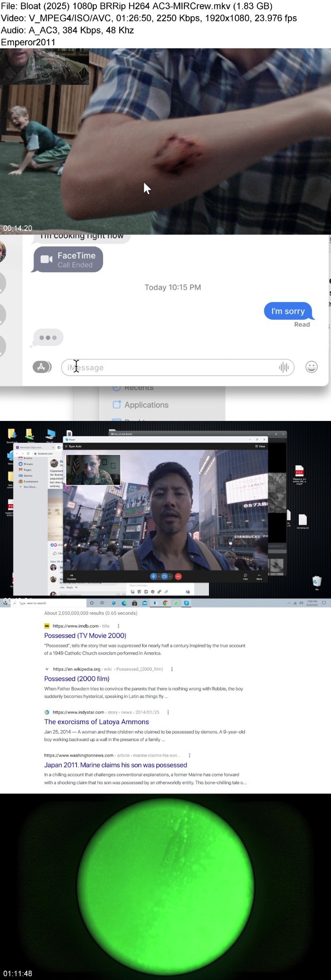Toggle the Skype video camera button

165,576
